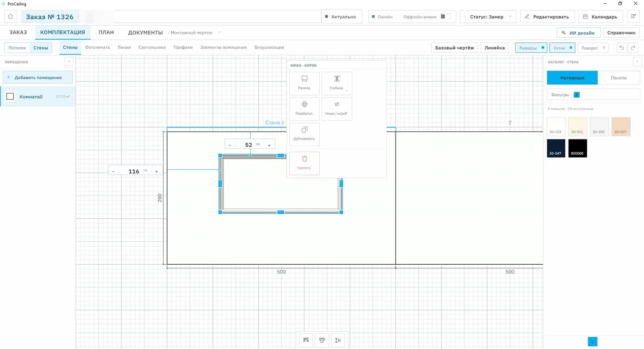Open the Размер tool in niche popup
Image resolution: width=644 pixels, height=349 pixels.
pyautogui.click(x=304, y=83)
